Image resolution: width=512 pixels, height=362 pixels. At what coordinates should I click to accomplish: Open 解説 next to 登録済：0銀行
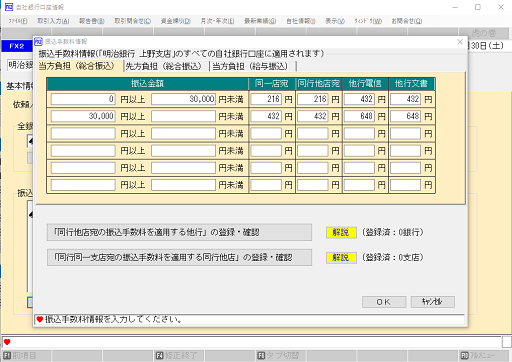point(341,232)
